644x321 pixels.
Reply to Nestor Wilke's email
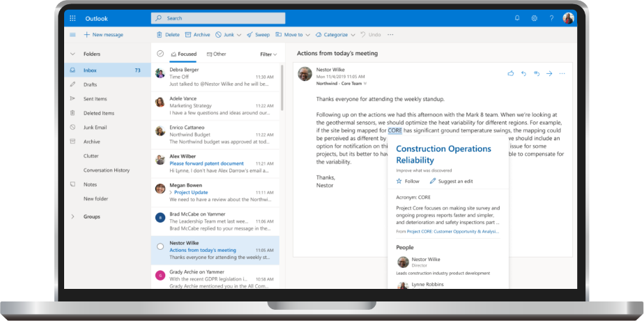pos(523,73)
